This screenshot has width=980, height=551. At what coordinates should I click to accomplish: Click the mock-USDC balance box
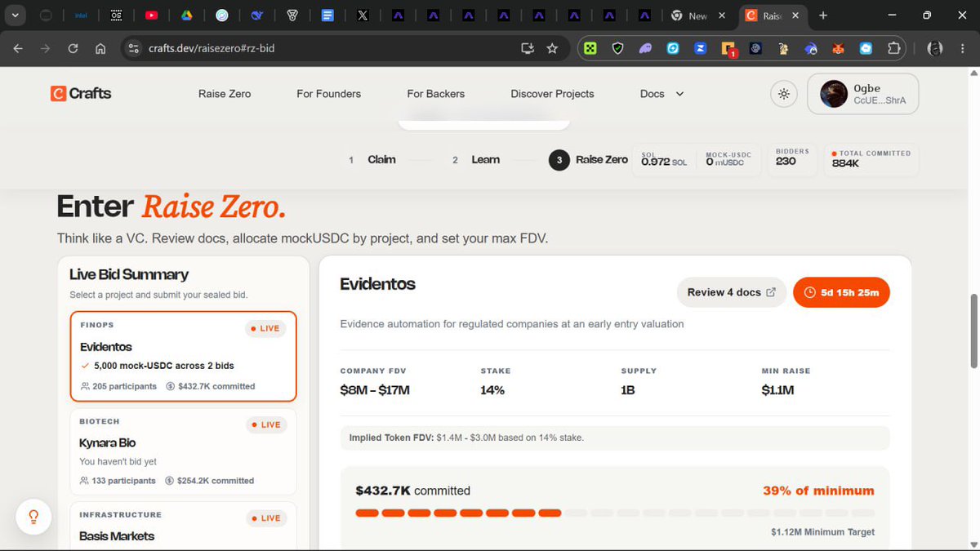[x=728, y=160]
